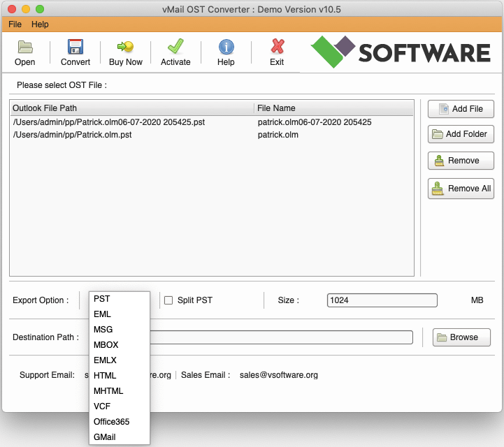The height and width of the screenshot is (447, 504).
Task: Click the Size input field showing 1024
Action: point(382,300)
